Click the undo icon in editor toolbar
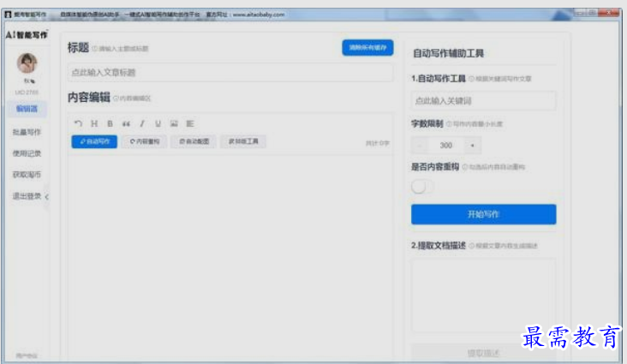This screenshot has width=627, height=364. pyautogui.click(x=78, y=123)
